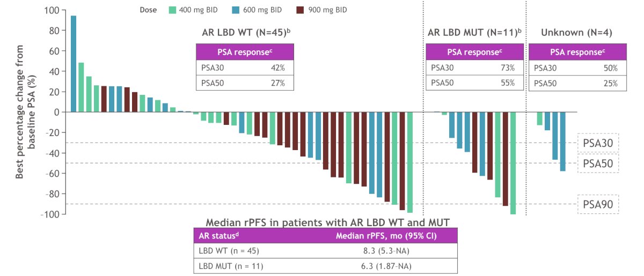Click the PSA50 threshold label box

tap(598, 162)
